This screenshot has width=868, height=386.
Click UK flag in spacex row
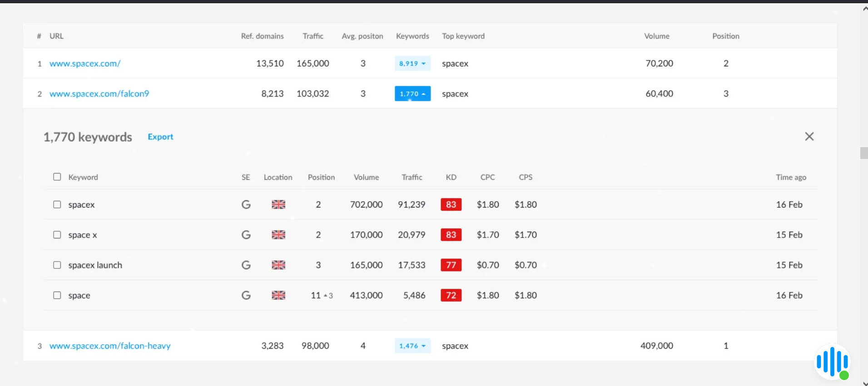click(x=278, y=204)
